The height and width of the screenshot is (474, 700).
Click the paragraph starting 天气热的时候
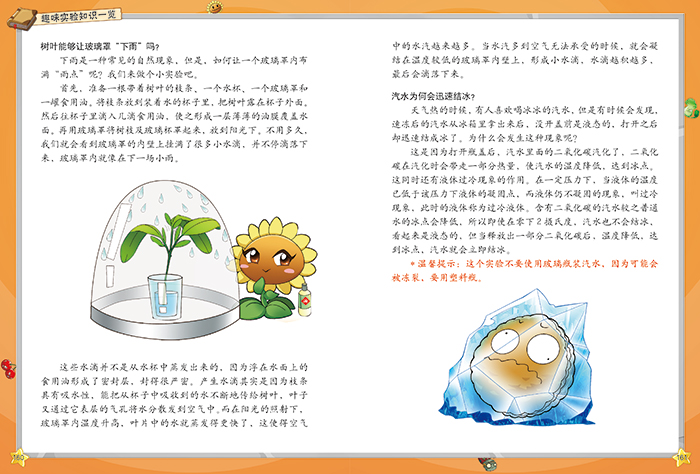pyautogui.click(x=525, y=124)
